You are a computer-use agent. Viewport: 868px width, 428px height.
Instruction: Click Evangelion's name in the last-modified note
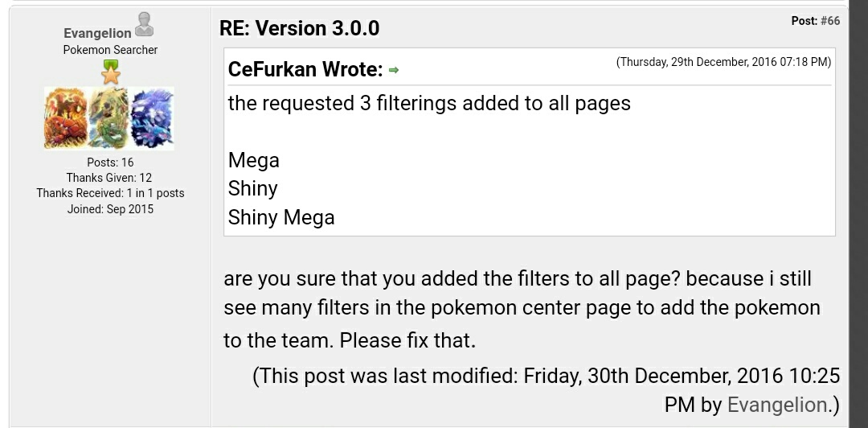776,404
